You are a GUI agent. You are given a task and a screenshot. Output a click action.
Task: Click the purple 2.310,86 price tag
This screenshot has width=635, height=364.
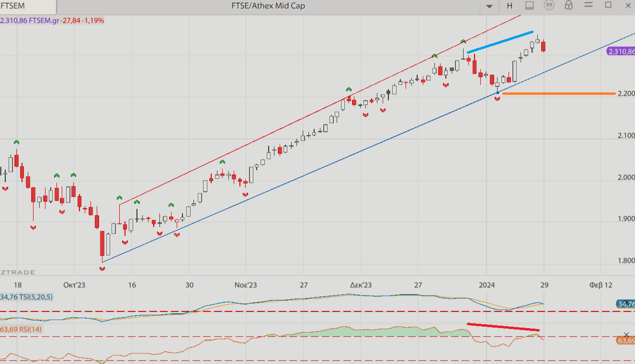point(621,51)
